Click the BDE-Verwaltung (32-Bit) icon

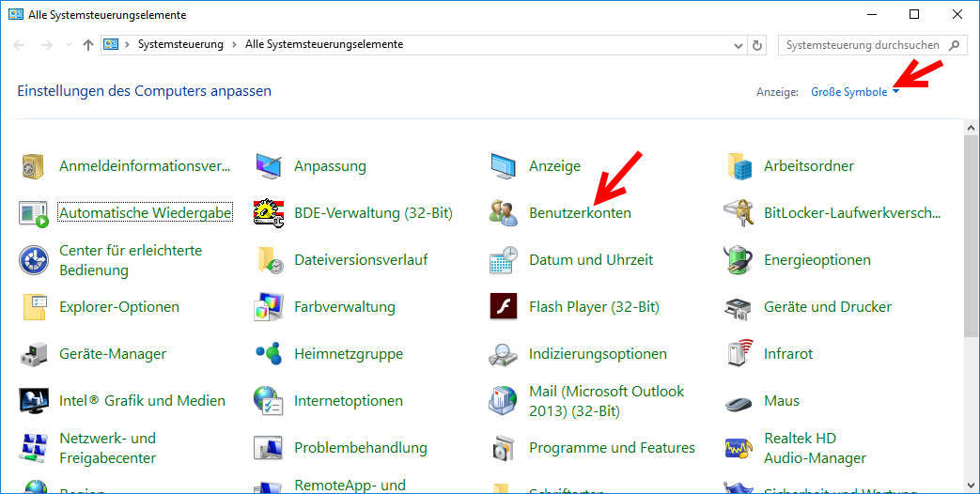point(269,213)
